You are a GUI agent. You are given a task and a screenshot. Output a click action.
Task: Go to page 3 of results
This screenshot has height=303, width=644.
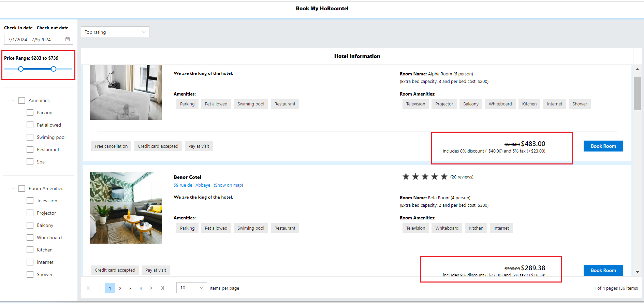130,288
